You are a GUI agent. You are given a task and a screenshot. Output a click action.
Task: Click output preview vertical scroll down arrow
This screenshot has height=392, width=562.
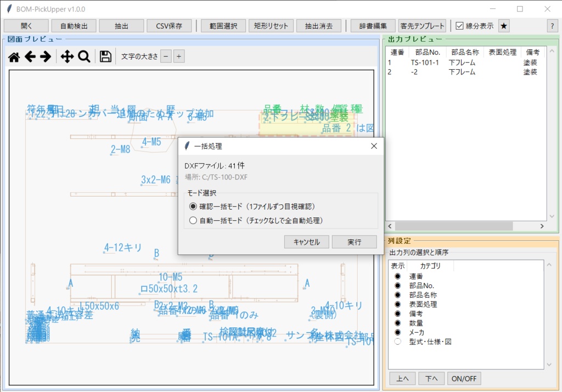[x=552, y=216]
